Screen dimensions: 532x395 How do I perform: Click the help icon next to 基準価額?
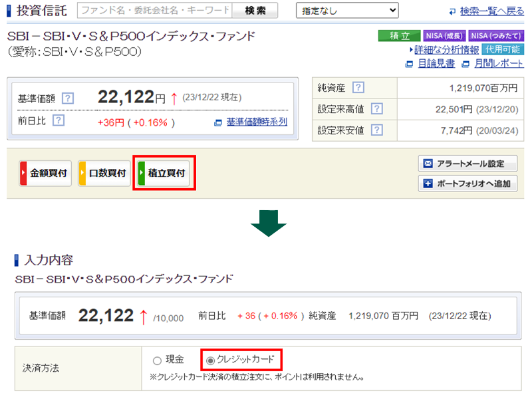point(68,98)
